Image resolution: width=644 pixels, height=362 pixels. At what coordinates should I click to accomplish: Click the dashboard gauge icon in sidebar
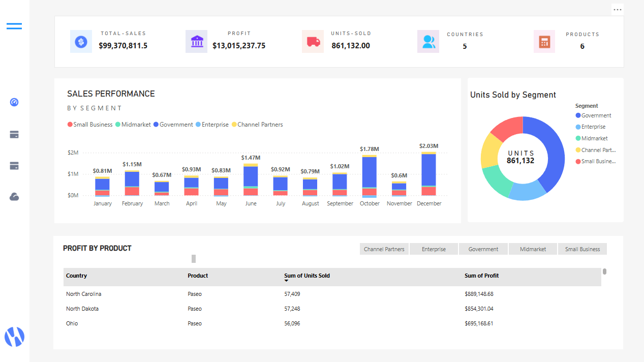coord(14,102)
